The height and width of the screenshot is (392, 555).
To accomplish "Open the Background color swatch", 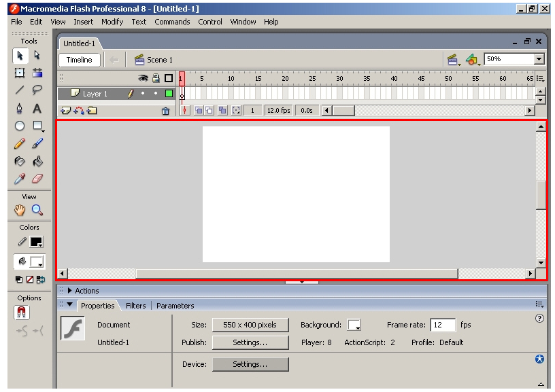I will coord(354,325).
